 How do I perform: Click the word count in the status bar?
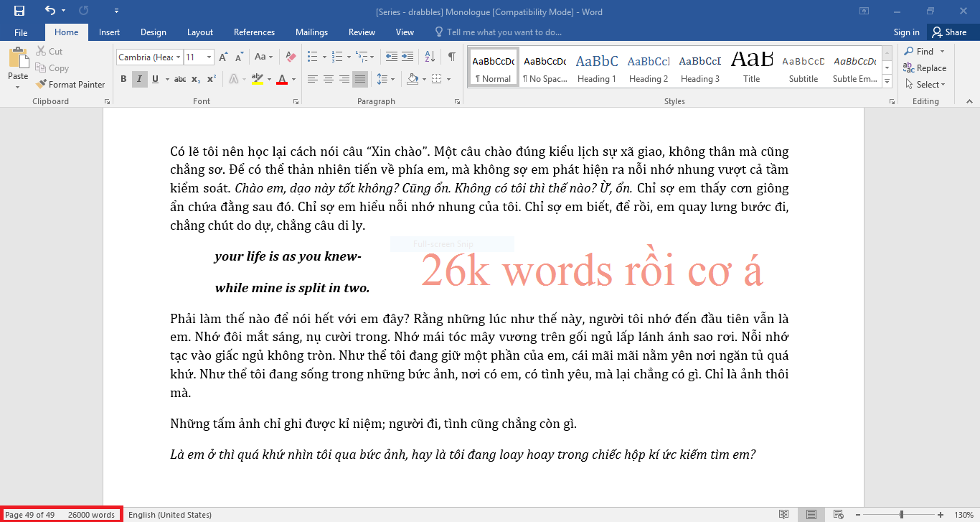pos(91,515)
